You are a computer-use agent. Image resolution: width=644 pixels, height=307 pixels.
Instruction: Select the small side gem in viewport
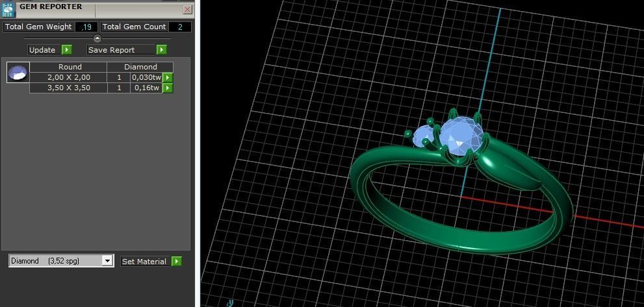(422, 136)
